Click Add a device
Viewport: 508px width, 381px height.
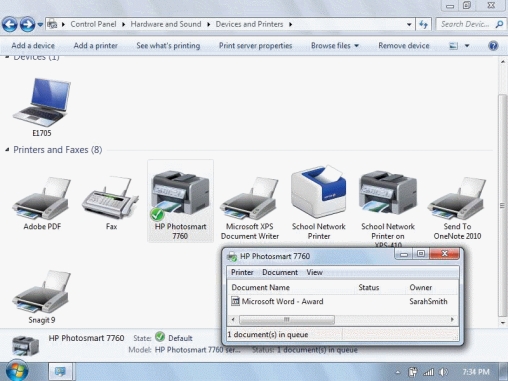point(33,46)
